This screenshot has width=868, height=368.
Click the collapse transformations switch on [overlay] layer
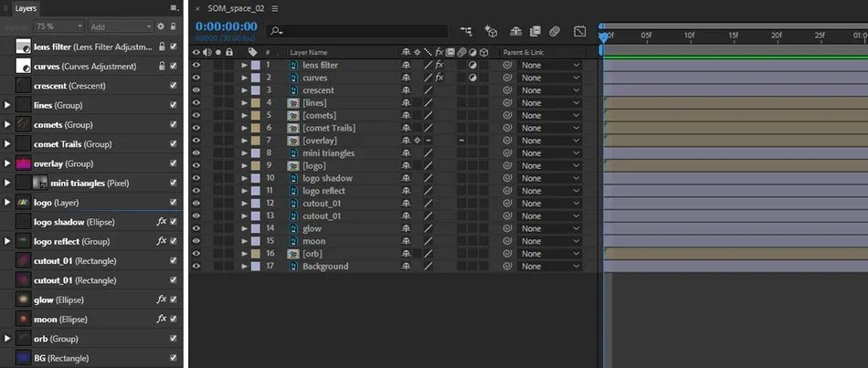click(418, 141)
